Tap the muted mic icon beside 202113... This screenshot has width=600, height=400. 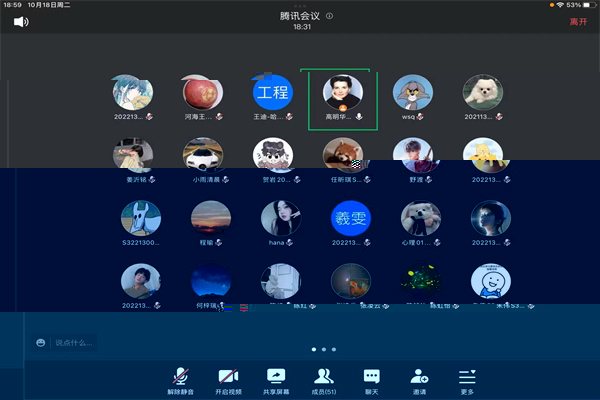499,116
